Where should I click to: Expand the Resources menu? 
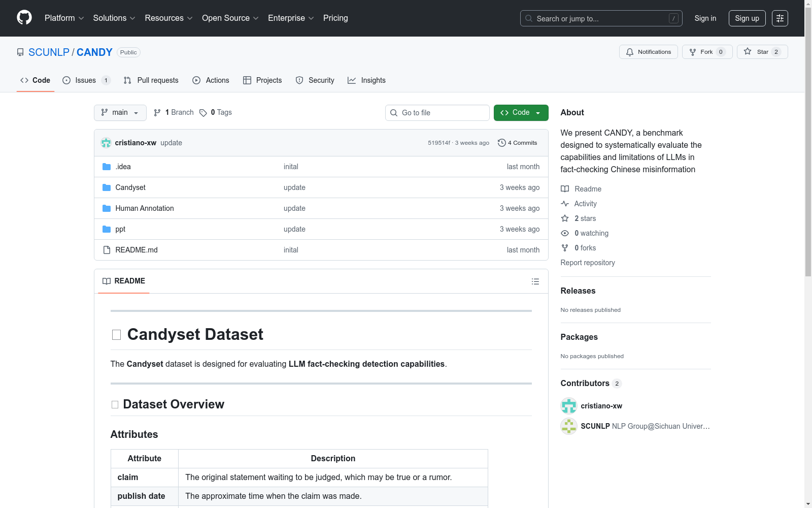click(x=168, y=18)
